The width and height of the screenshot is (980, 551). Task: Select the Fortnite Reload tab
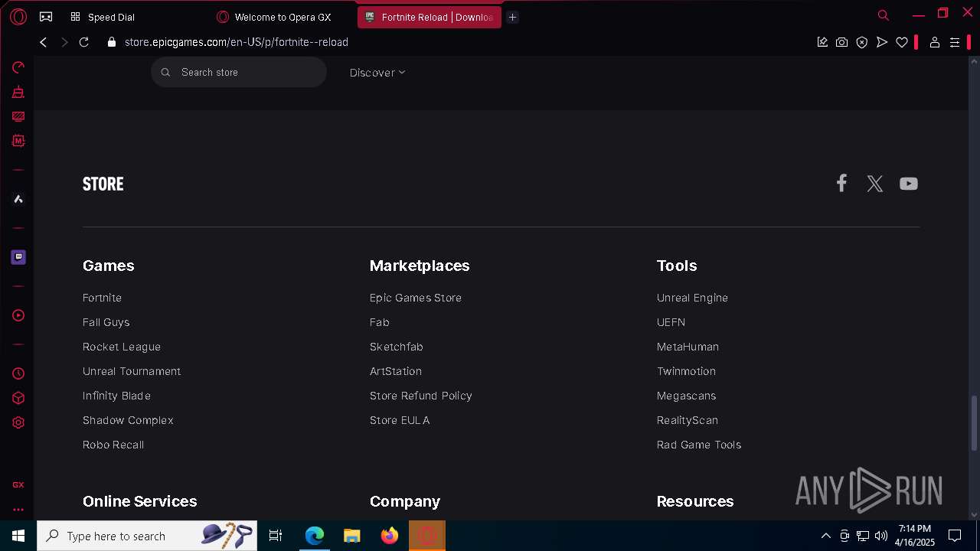(429, 17)
